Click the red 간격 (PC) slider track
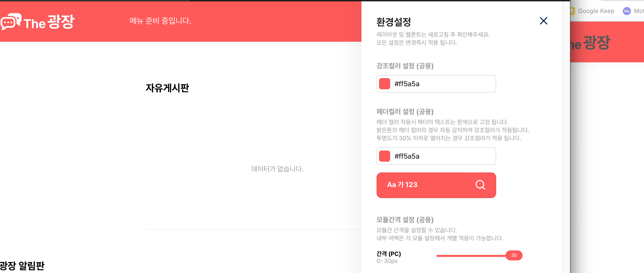The height and width of the screenshot is (273, 644). (471, 256)
